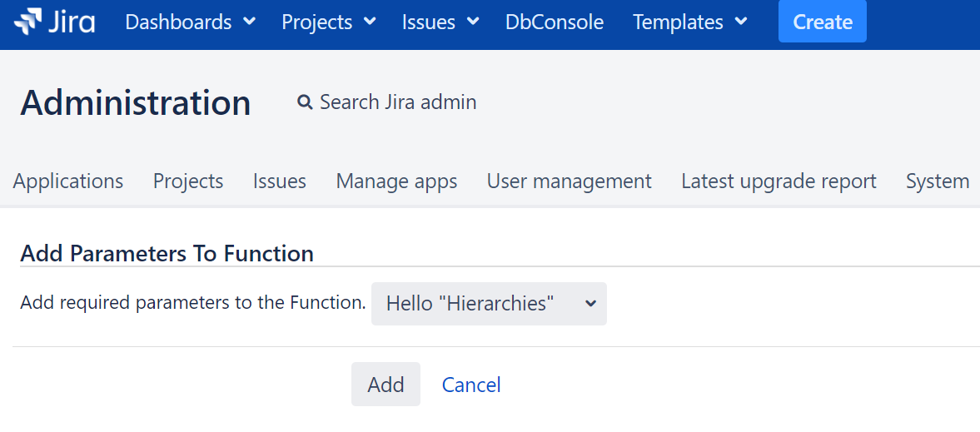Click the chevron arrow next to Templates
Viewport: 980px width, 432px height.
pos(741,22)
